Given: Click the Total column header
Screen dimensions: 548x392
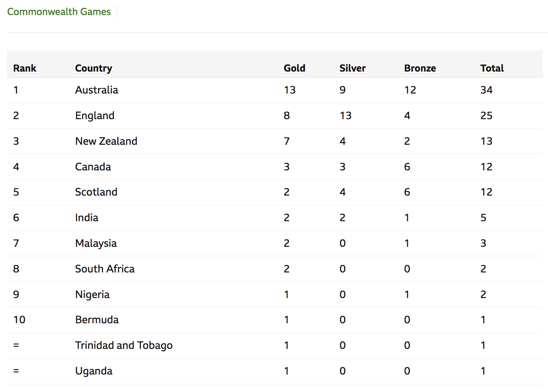Looking at the screenshot, I should 492,68.
